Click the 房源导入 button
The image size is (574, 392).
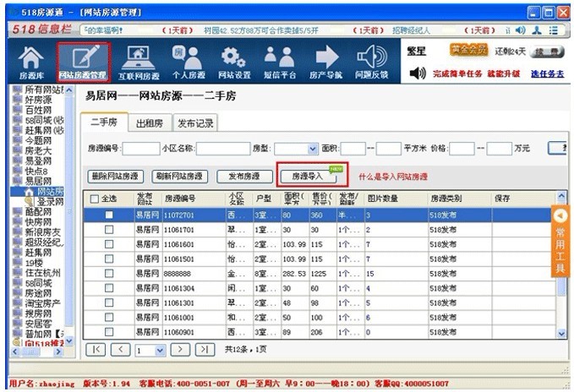coord(309,177)
